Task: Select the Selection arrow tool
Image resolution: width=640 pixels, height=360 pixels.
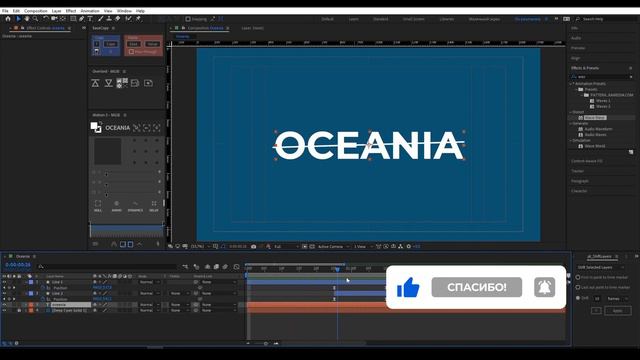Action: [x=18, y=19]
